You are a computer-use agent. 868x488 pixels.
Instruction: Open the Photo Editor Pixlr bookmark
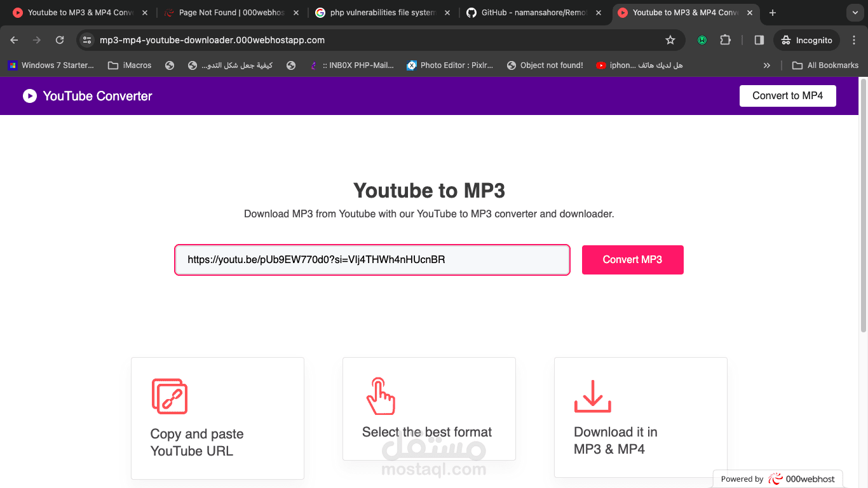coord(450,65)
